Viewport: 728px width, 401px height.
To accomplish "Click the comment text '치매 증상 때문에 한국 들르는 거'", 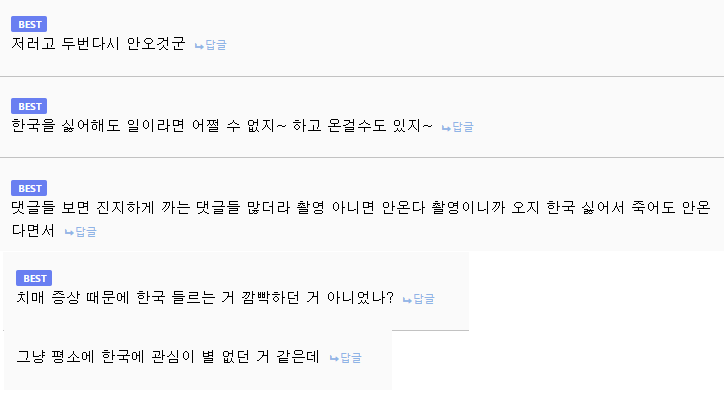I will [x=205, y=298].
